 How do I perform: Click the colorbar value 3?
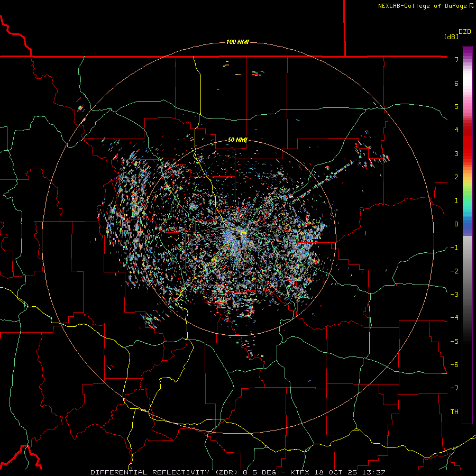click(456, 153)
